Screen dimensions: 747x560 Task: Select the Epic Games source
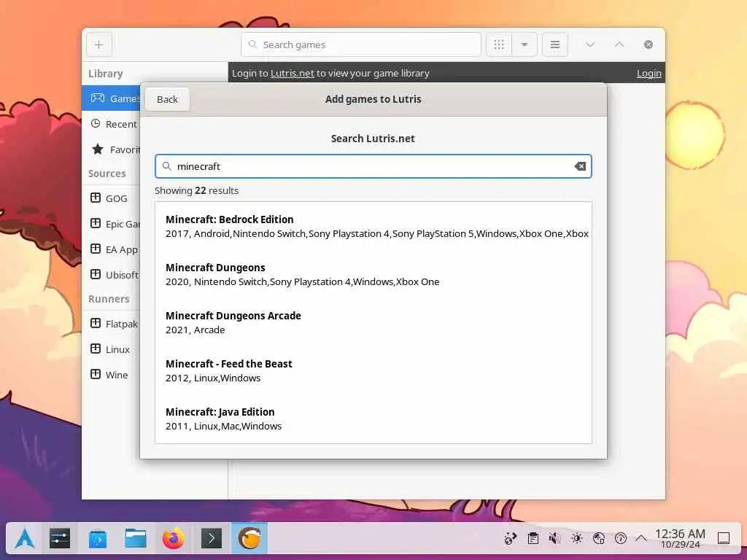coord(111,224)
